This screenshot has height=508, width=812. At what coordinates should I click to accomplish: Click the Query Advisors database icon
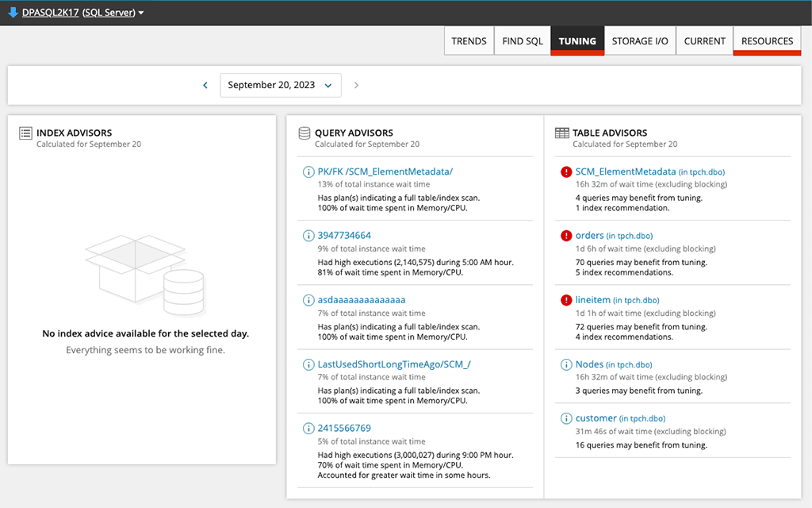304,133
